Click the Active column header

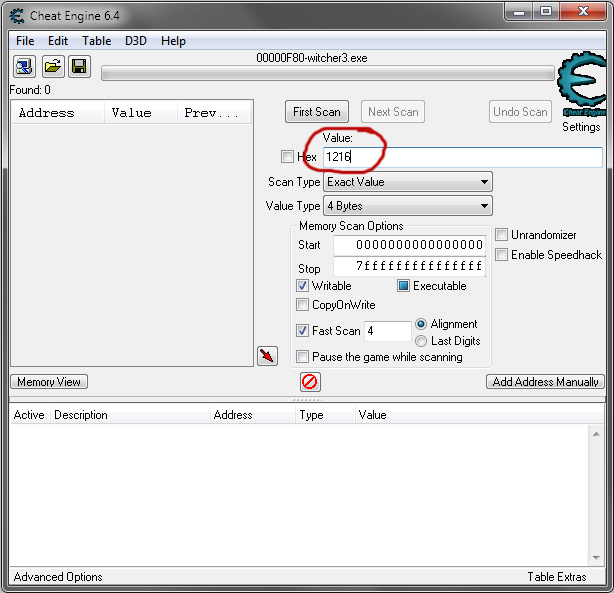[x=29, y=415]
